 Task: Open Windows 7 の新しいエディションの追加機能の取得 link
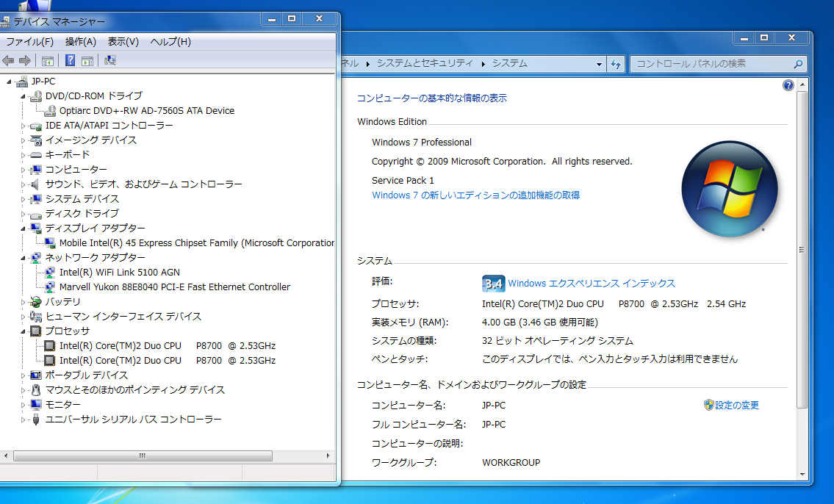(475, 195)
